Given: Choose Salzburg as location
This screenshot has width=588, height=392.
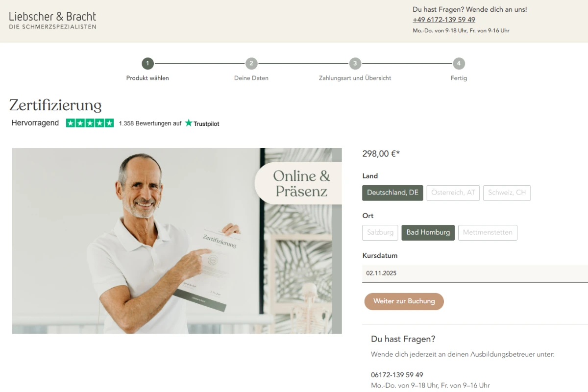Looking at the screenshot, I should pyautogui.click(x=380, y=233).
